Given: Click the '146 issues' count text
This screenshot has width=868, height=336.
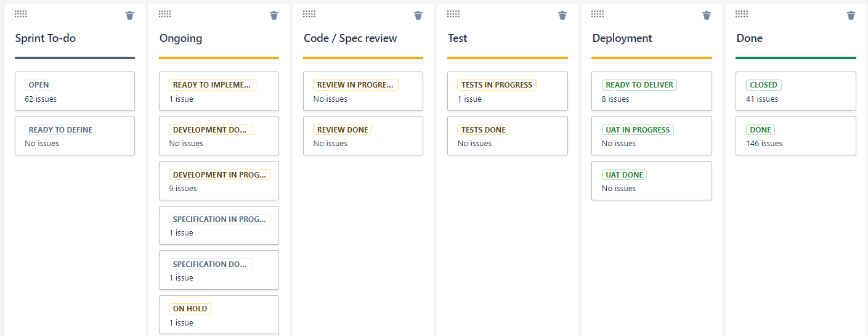Looking at the screenshot, I should click(764, 144).
